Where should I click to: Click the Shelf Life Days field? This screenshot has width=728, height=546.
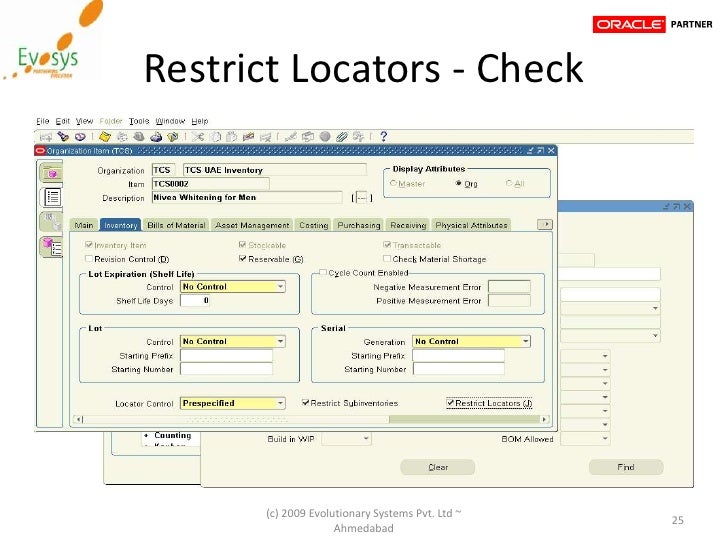(195, 300)
